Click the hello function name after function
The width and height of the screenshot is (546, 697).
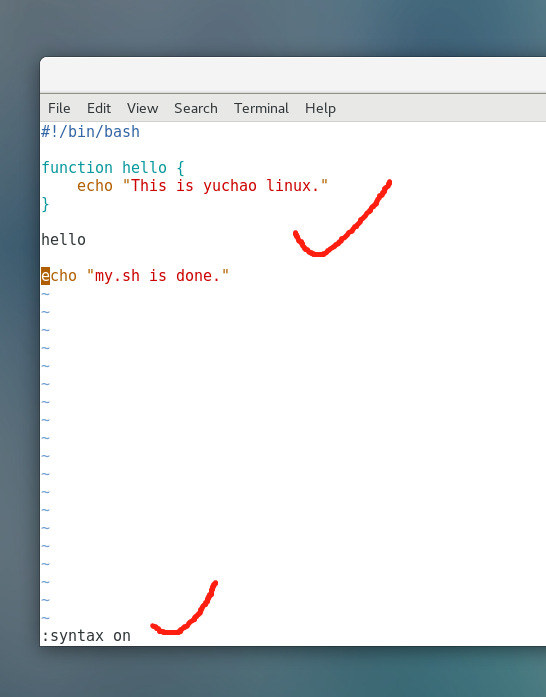145,168
